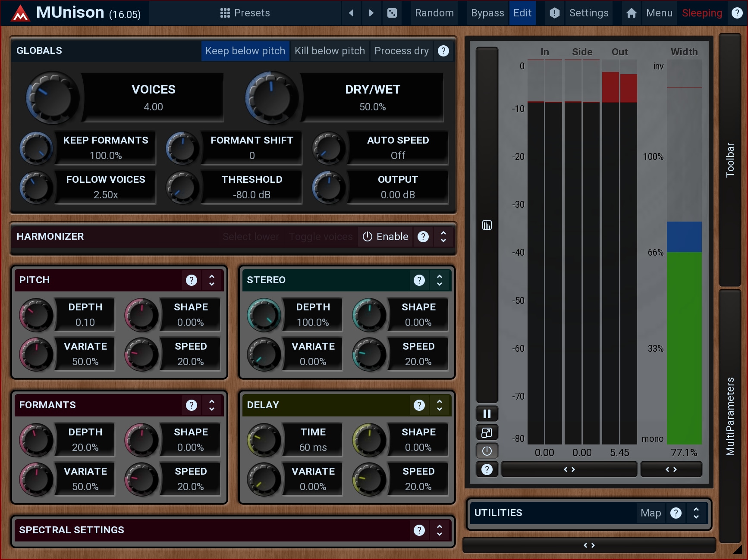Expand Spectral Settings section
This screenshot has height=560, width=748.
click(x=440, y=530)
